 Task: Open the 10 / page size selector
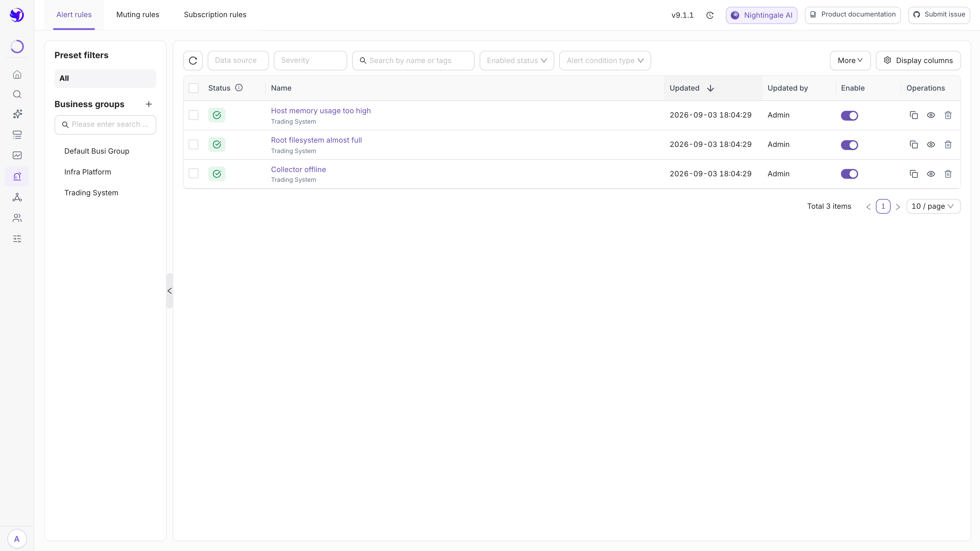933,206
